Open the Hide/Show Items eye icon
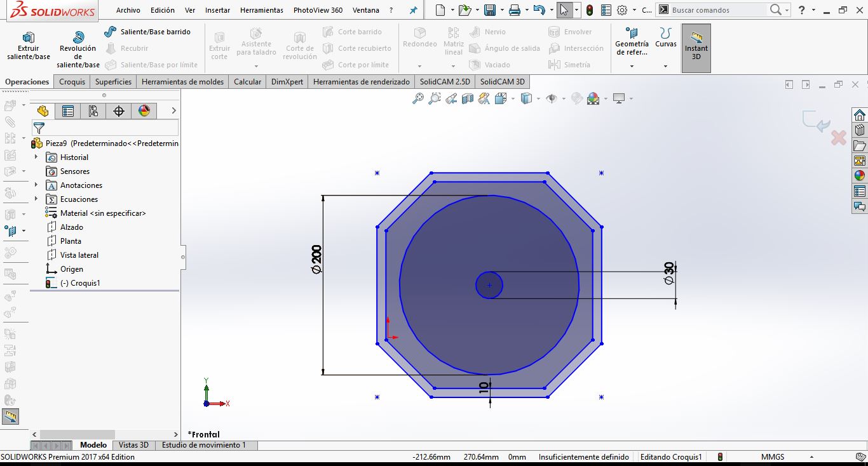 552,98
